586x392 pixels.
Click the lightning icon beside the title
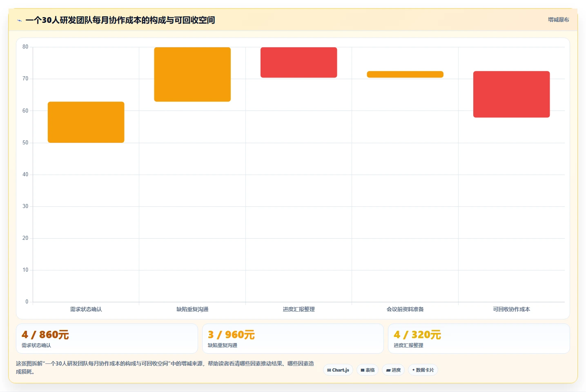pyautogui.click(x=19, y=20)
